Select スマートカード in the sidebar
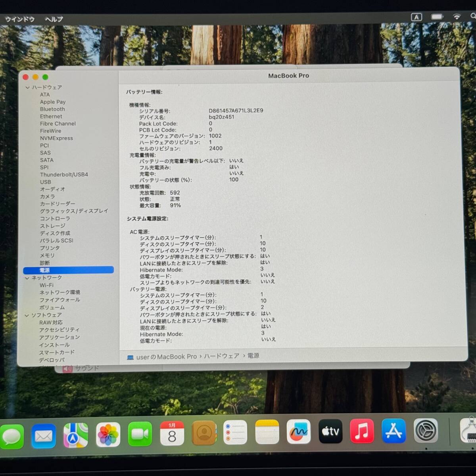 (57, 352)
